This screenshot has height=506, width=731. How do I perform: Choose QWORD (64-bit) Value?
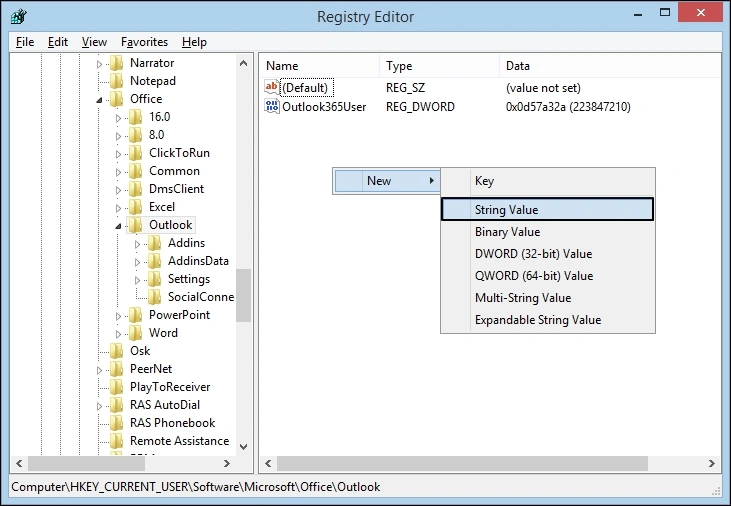(x=548, y=276)
